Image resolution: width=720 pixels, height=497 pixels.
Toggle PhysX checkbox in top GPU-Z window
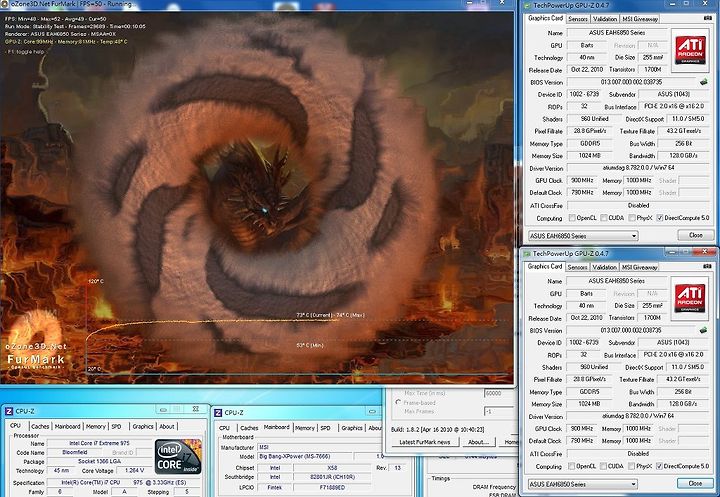[x=632, y=218]
